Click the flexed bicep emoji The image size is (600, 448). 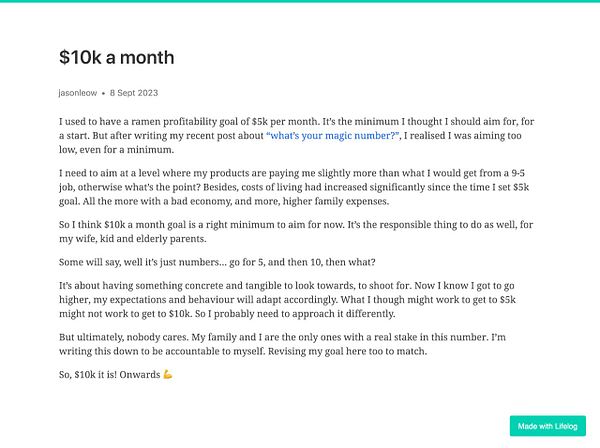click(x=167, y=375)
